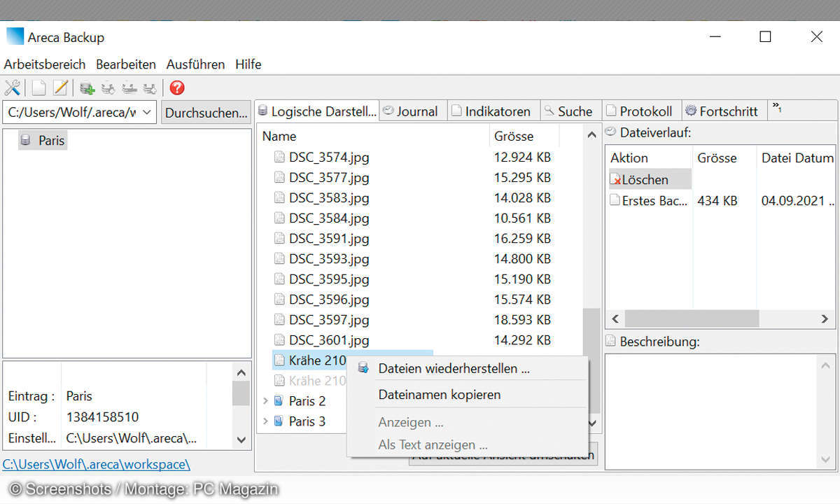Viewport: 840px width, 504px height.
Task: Click the file icon of DSC_3591.jpg
Action: pyautogui.click(x=279, y=238)
